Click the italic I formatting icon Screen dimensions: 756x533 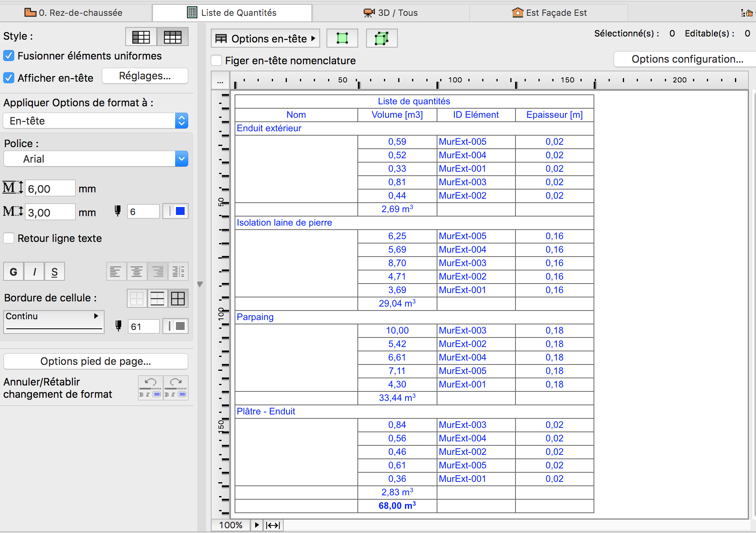click(34, 272)
